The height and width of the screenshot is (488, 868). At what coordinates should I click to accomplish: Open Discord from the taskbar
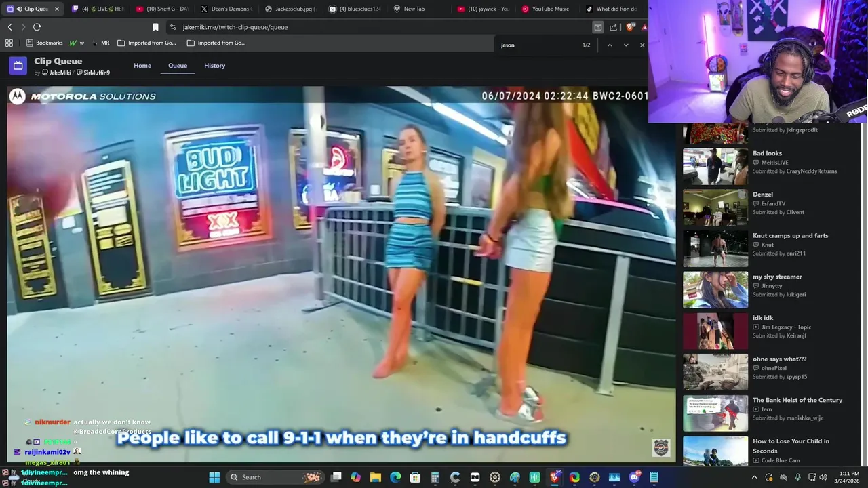coord(634,477)
